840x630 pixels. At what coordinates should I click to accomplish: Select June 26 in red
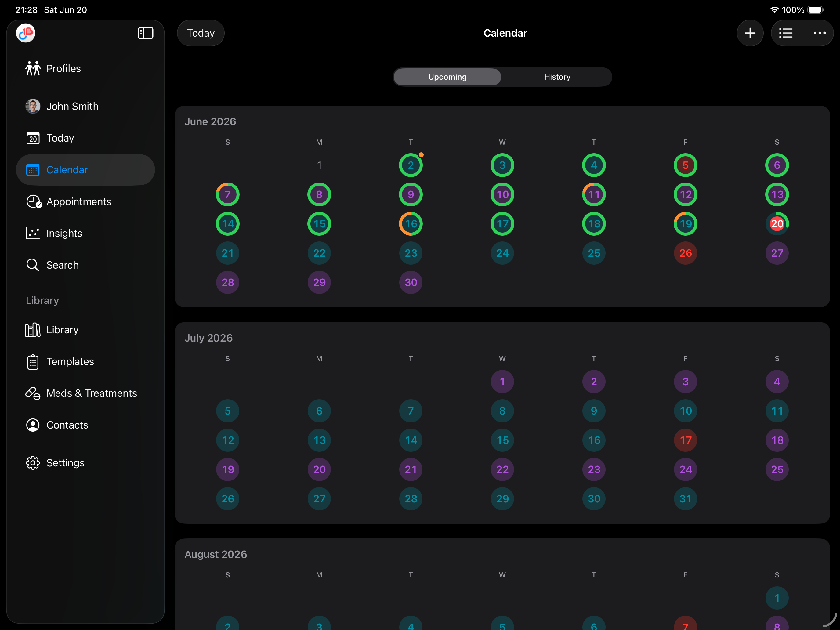click(x=686, y=253)
